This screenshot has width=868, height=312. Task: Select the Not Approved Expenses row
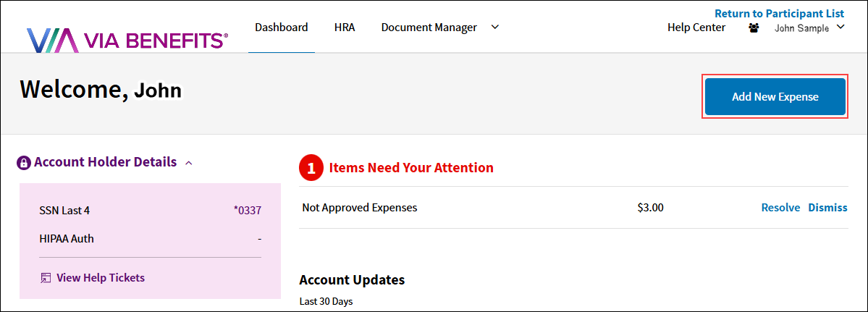tap(573, 208)
